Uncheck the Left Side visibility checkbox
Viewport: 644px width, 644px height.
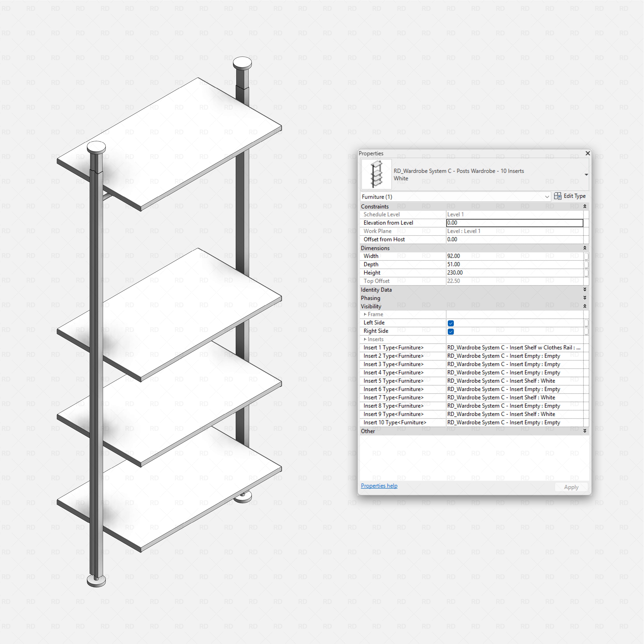tap(451, 323)
